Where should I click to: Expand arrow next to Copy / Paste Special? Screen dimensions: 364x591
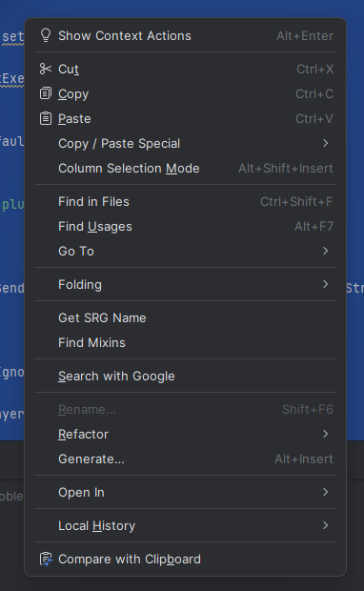tap(326, 143)
